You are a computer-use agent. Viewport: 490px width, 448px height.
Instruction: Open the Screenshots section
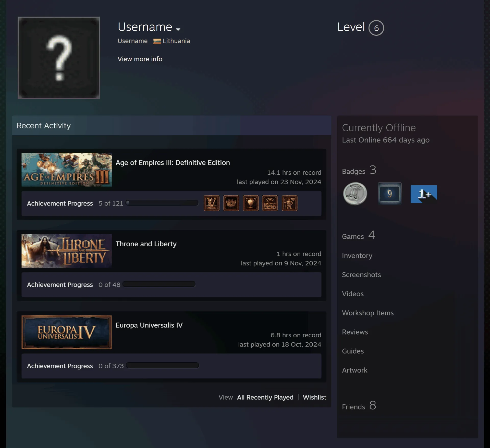pyautogui.click(x=361, y=275)
